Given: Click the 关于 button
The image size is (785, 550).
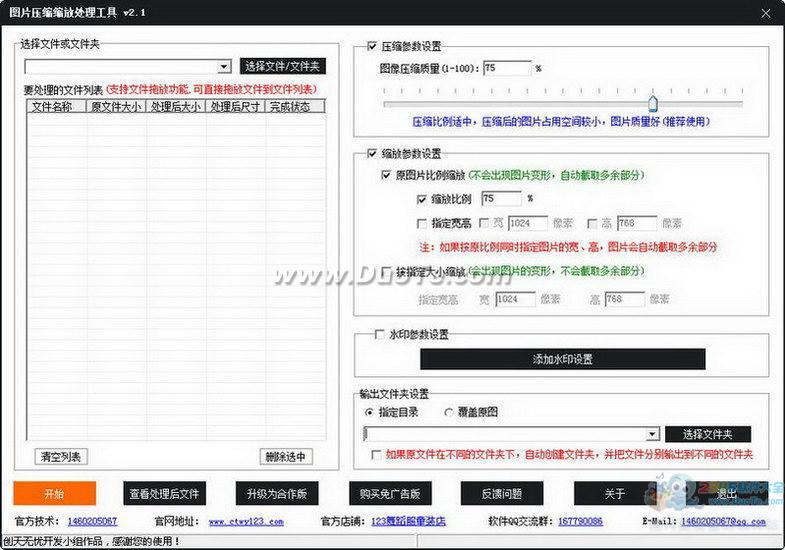Looking at the screenshot, I should tap(615, 494).
